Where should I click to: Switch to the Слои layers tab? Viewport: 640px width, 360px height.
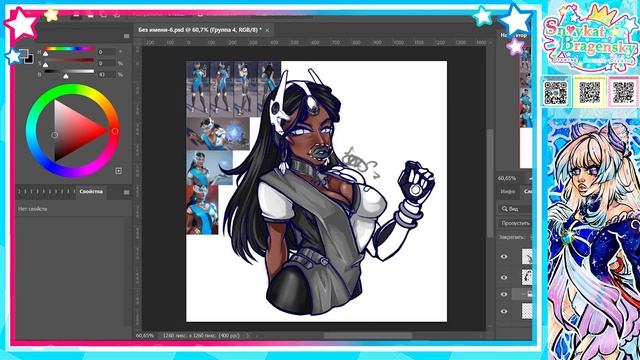[527, 191]
